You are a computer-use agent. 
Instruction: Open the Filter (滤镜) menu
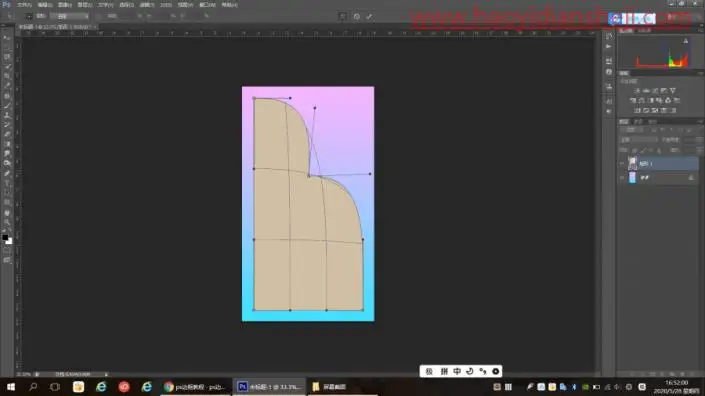pyautogui.click(x=147, y=5)
